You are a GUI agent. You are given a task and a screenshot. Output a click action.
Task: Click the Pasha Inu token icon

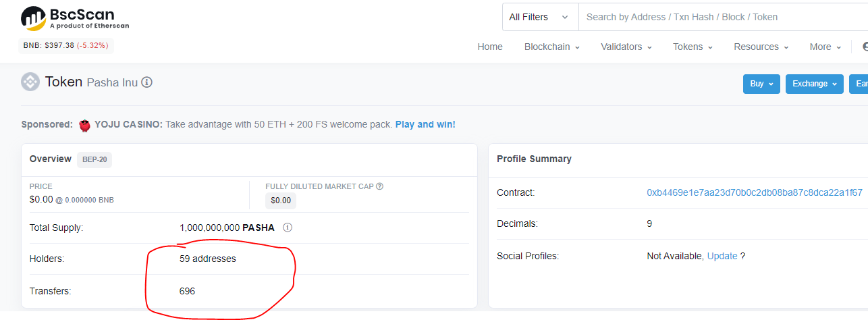point(30,82)
